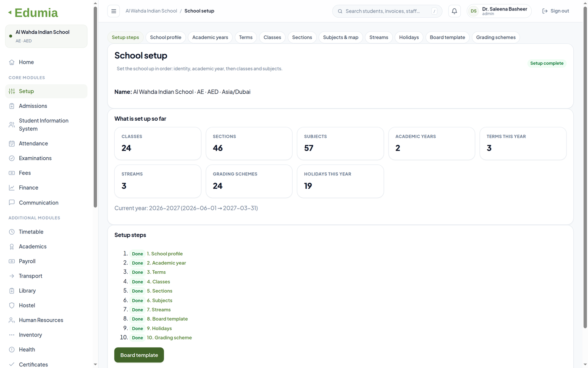The height and width of the screenshot is (368, 588).
Task: Open the Subjects & map tab
Action: [341, 37]
